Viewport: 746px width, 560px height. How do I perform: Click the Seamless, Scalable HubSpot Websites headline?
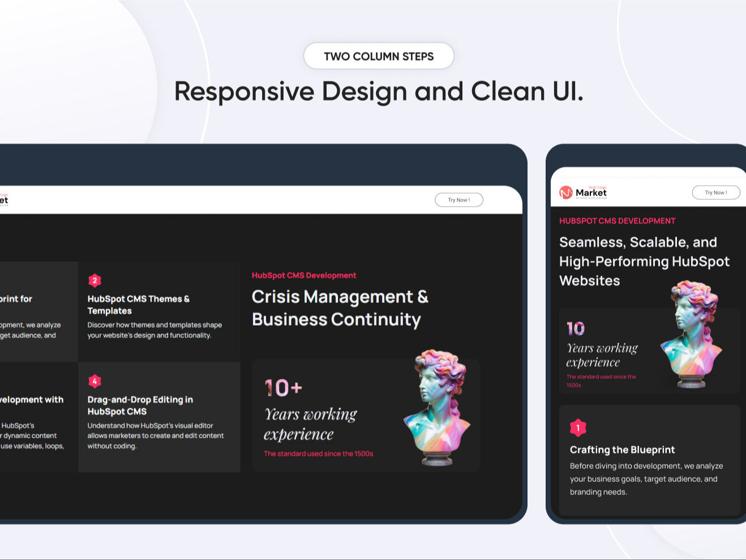click(x=644, y=261)
